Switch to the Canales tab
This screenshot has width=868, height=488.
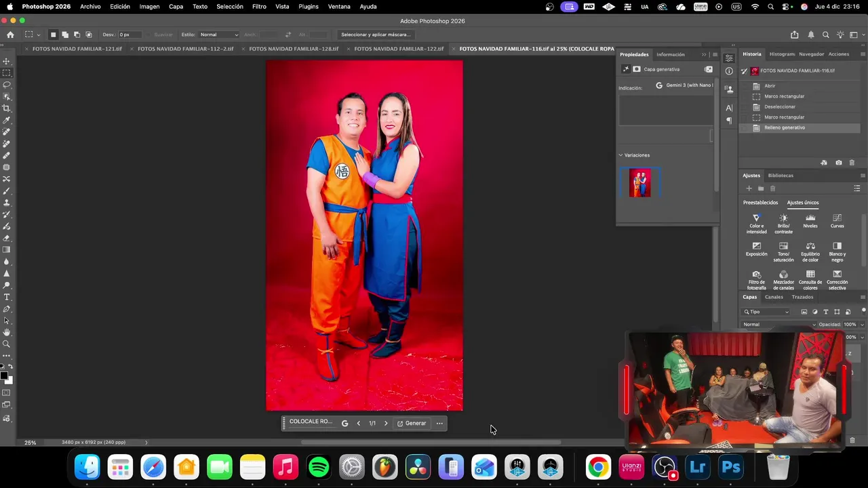(x=774, y=297)
